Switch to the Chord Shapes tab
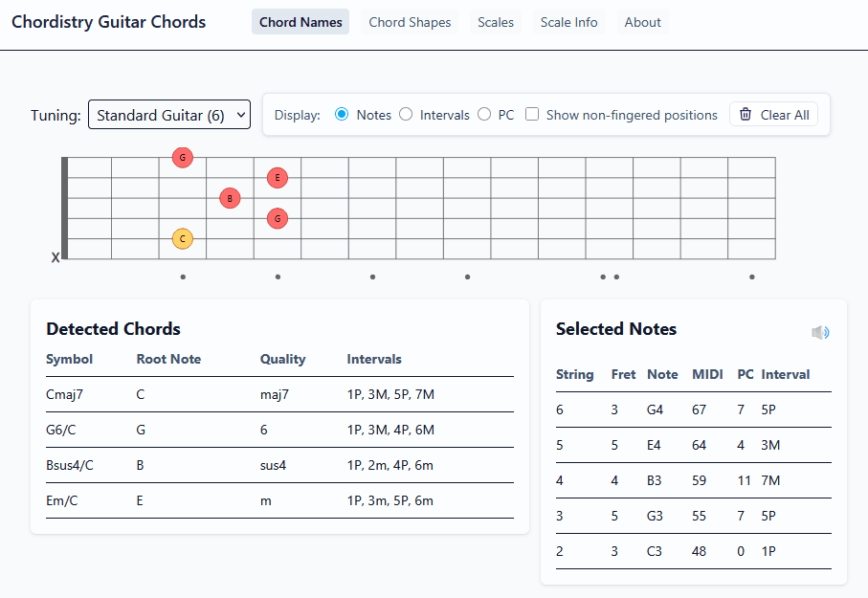This screenshot has width=868, height=598. (x=409, y=21)
